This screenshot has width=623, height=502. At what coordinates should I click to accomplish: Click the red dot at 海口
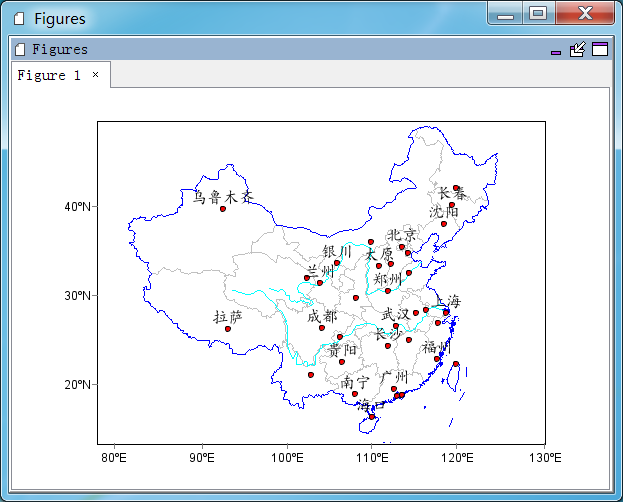372,417
